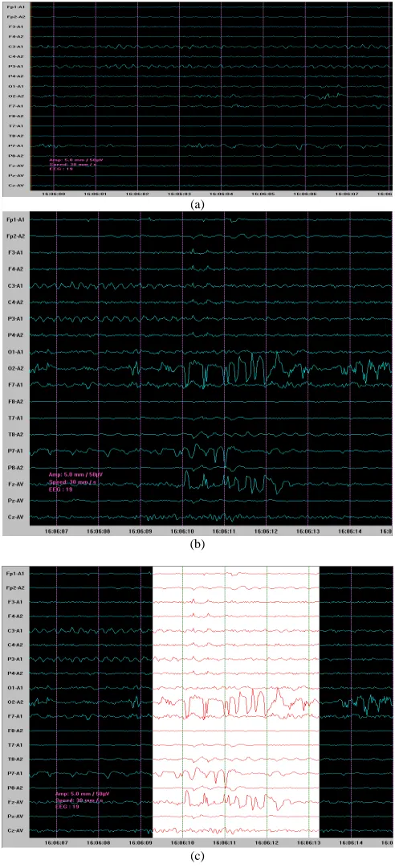Click the O2-A2 channel label in panel (b)
This screenshot has height=868, width=395.
pyautogui.click(x=15, y=368)
